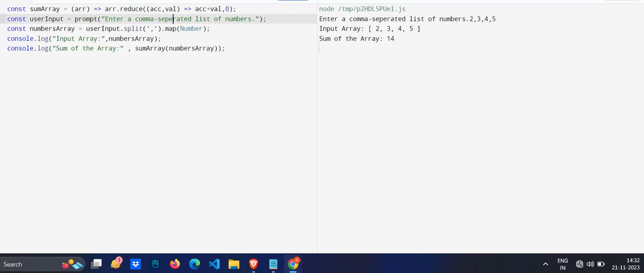Click 'Number' inside the map call
The width and height of the screenshot is (644, 273).
[x=191, y=28]
